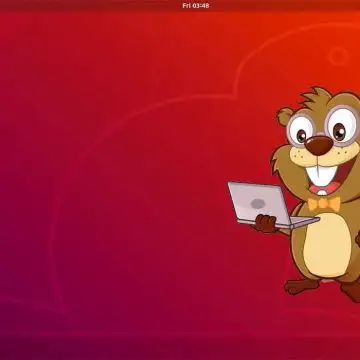
Task: Click the tuft of hair on beaver's head
Action: (316, 96)
